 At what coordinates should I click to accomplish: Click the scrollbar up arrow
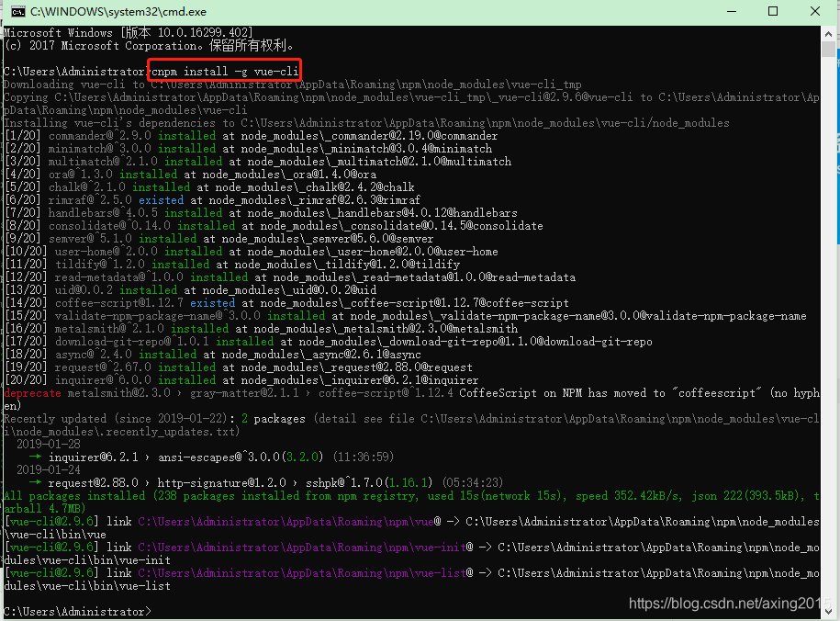click(x=829, y=33)
